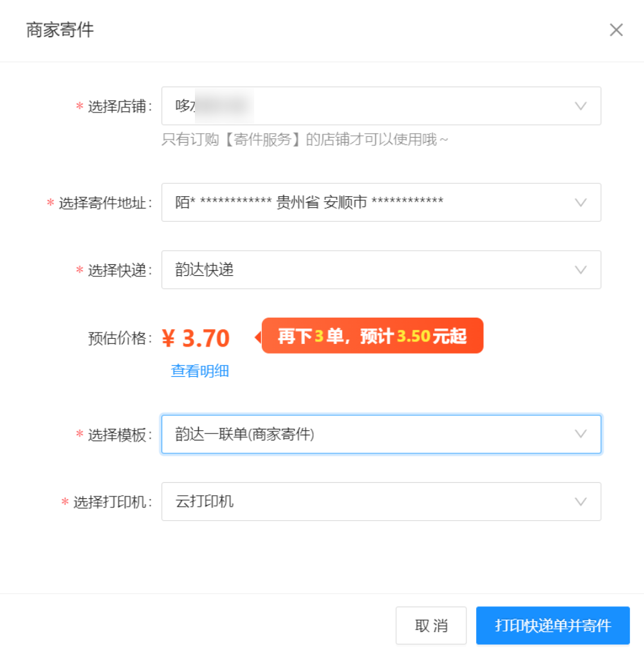
Task: Click the 云打印机 printer value text
Action: (205, 502)
